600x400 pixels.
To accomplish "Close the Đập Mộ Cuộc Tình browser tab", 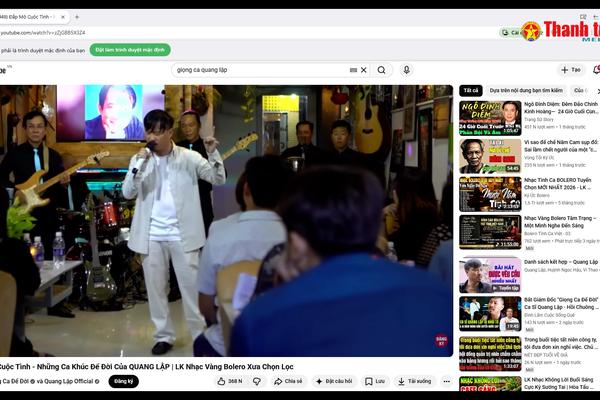I will coord(63,17).
